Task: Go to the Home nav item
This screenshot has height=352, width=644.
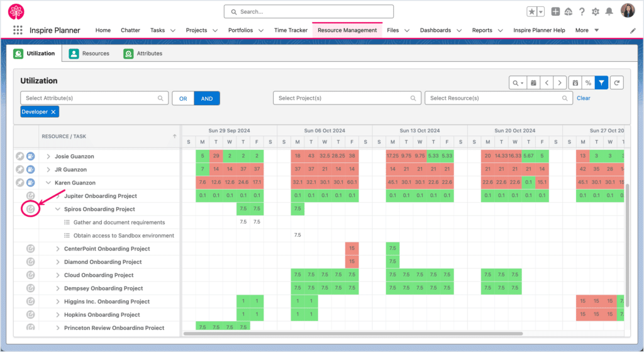Action: click(103, 30)
